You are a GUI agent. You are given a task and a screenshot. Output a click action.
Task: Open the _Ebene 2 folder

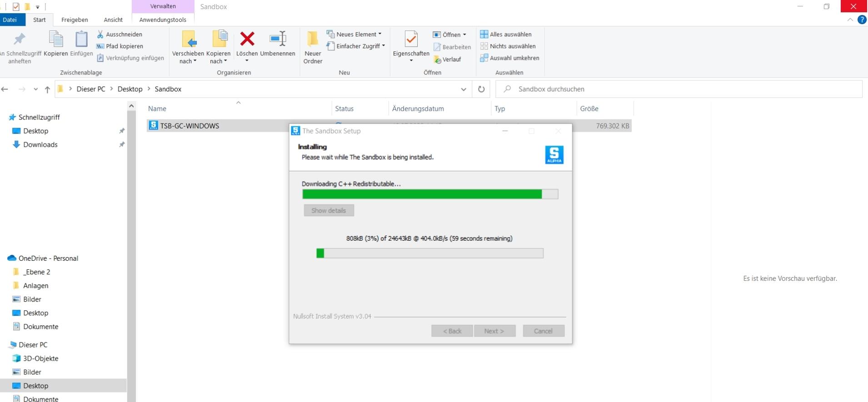[36, 272]
